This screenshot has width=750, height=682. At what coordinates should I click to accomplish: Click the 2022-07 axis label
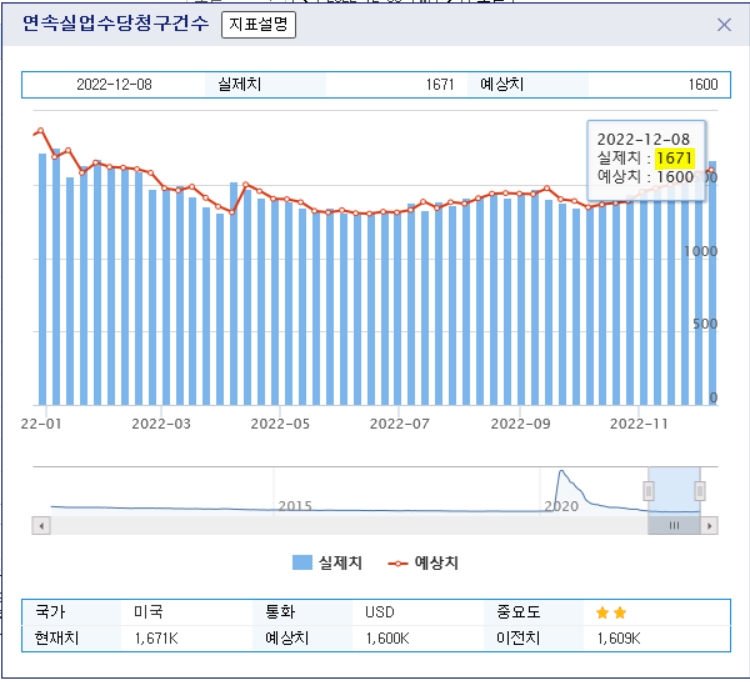399,424
